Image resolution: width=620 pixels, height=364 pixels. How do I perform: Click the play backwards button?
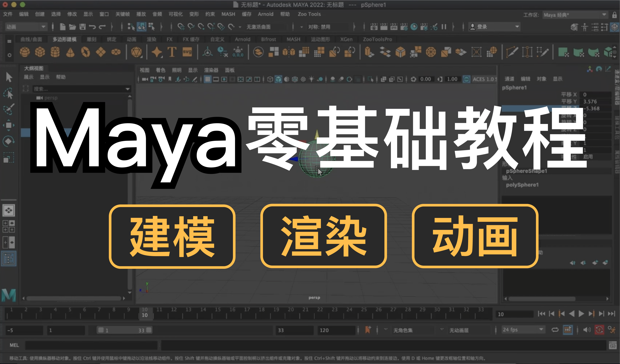pyautogui.click(x=572, y=314)
